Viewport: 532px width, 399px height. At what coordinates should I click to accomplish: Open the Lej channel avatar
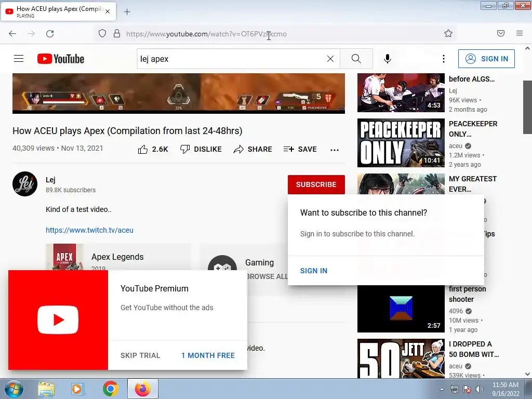(25, 184)
